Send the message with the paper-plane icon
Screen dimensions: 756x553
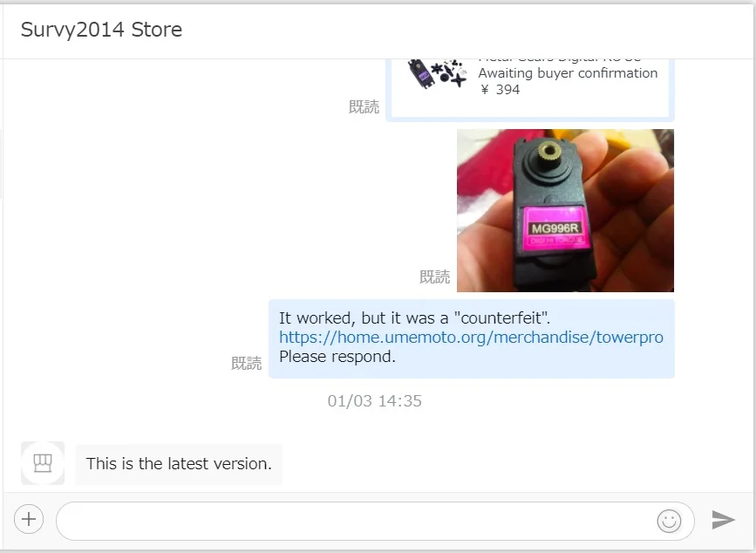click(723, 519)
